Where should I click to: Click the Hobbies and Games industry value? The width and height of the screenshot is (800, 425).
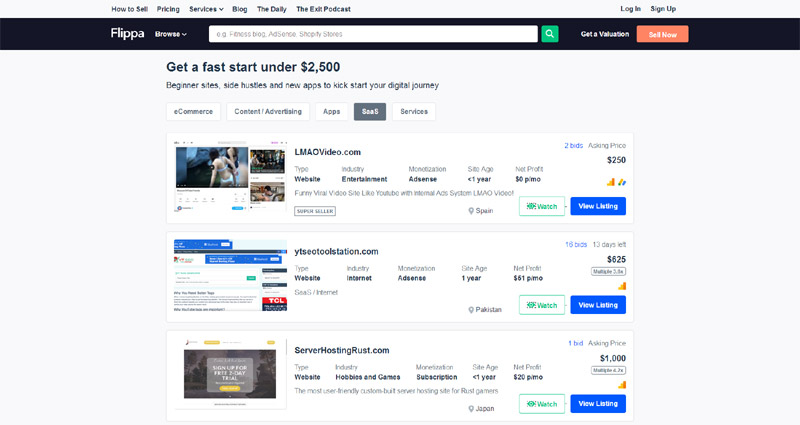(x=368, y=377)
